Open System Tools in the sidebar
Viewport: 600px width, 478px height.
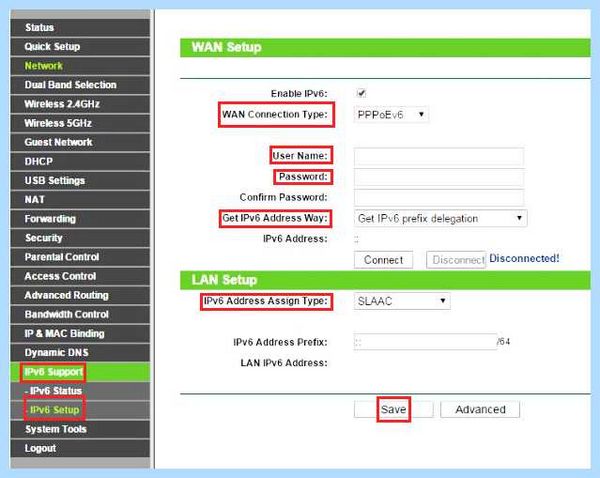(x=80, y=429)
